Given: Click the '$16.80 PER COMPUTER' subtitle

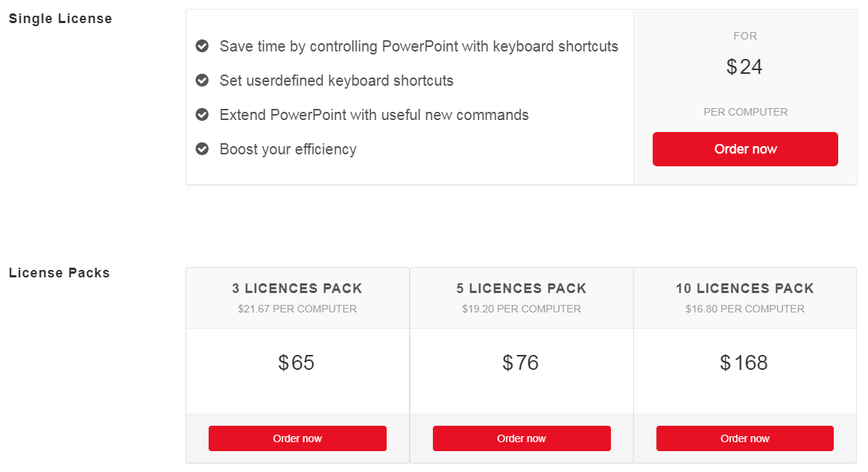Looking at the screenshot, I should pos(745,309).
